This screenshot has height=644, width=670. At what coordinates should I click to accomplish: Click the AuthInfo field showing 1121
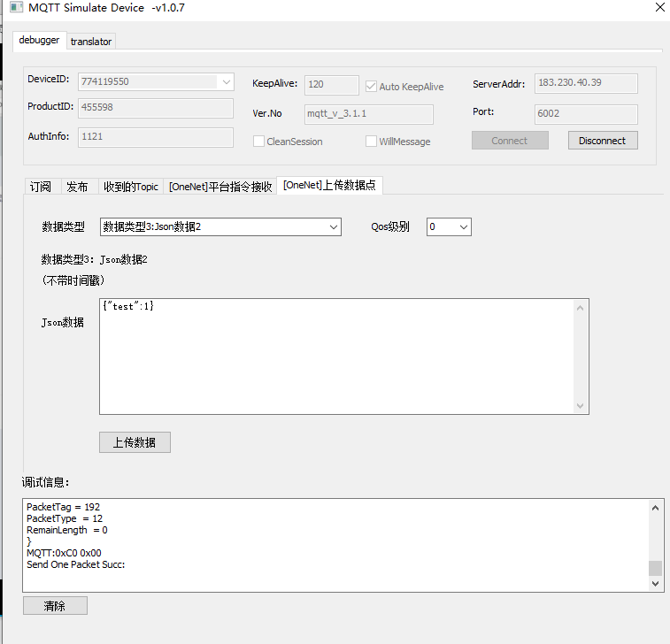(x=156, y=136)
